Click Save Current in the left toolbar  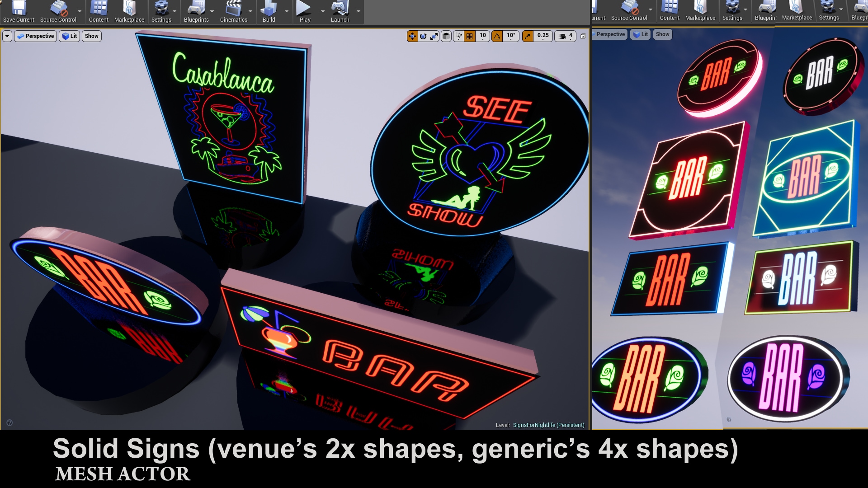(x=19, y=12)
